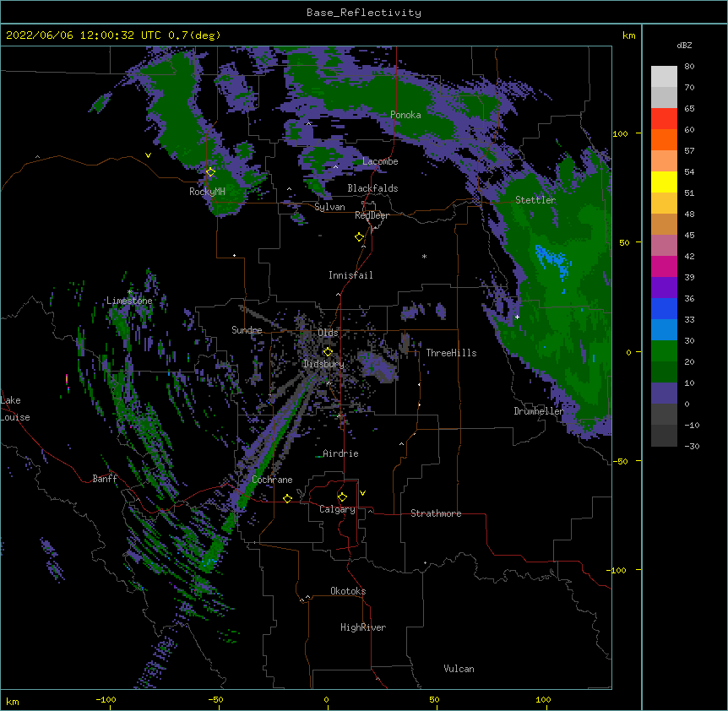Click the yellow radar site marker near Olds
The height and width of the screenshot is (711, 728).
328,352
